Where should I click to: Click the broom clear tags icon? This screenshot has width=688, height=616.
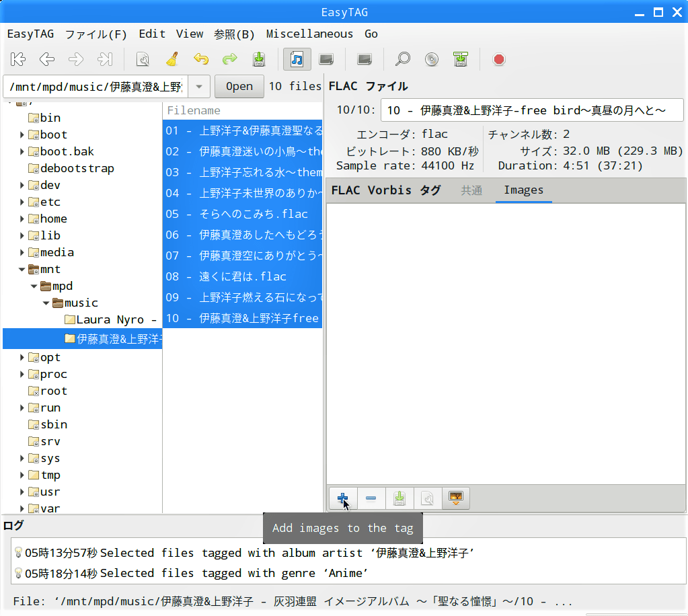coord(172,59)
